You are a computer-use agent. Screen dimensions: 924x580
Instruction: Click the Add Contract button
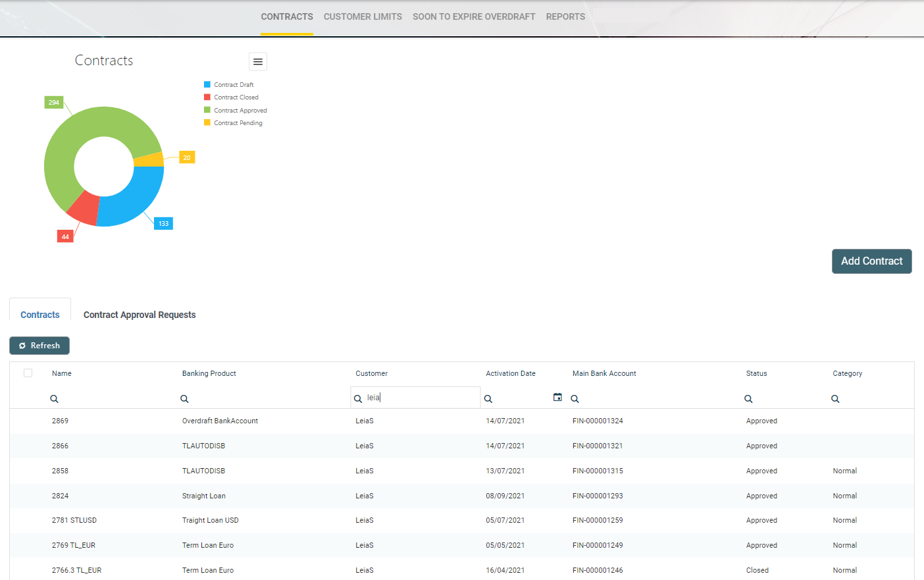(x=871, y=261)
